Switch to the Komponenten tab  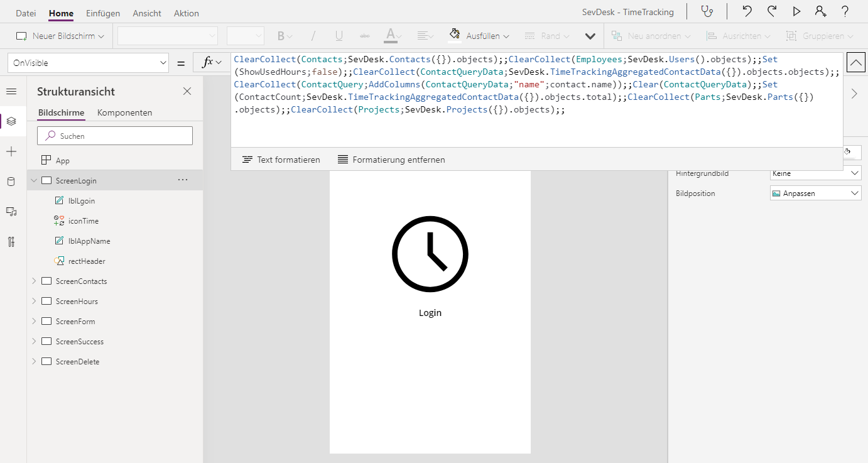coord(126,112)
